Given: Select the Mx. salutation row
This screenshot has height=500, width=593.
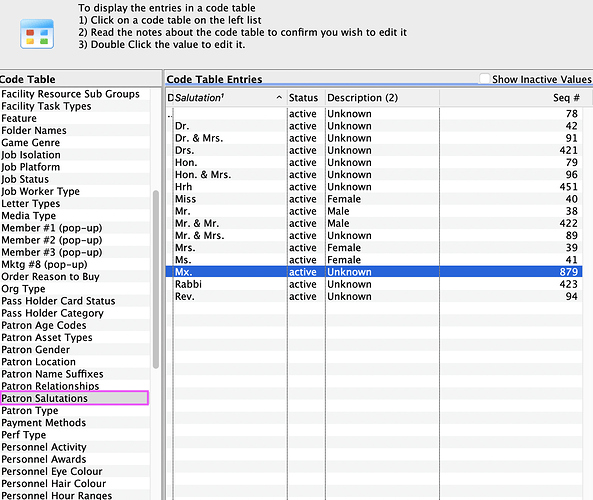Looking at the screenshot, I should [374, 272].
